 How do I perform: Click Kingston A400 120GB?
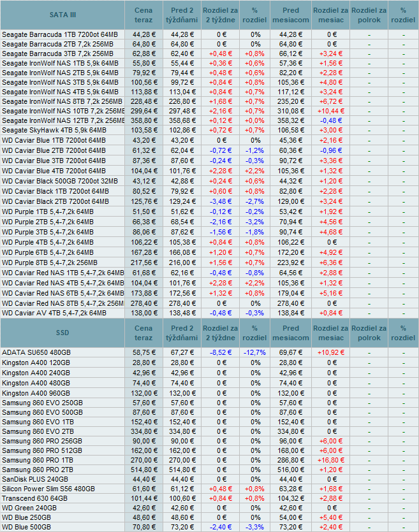click(x=36, y=363)
